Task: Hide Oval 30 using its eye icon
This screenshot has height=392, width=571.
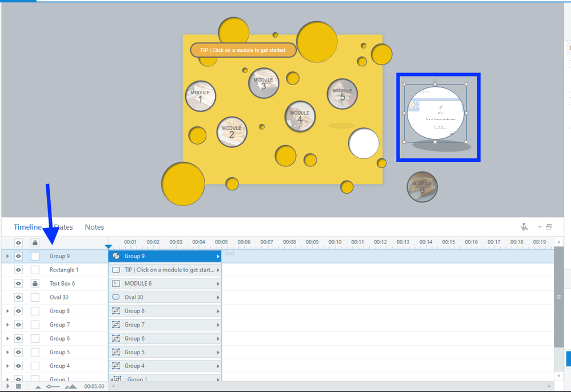Action: [x=18, y=297]
